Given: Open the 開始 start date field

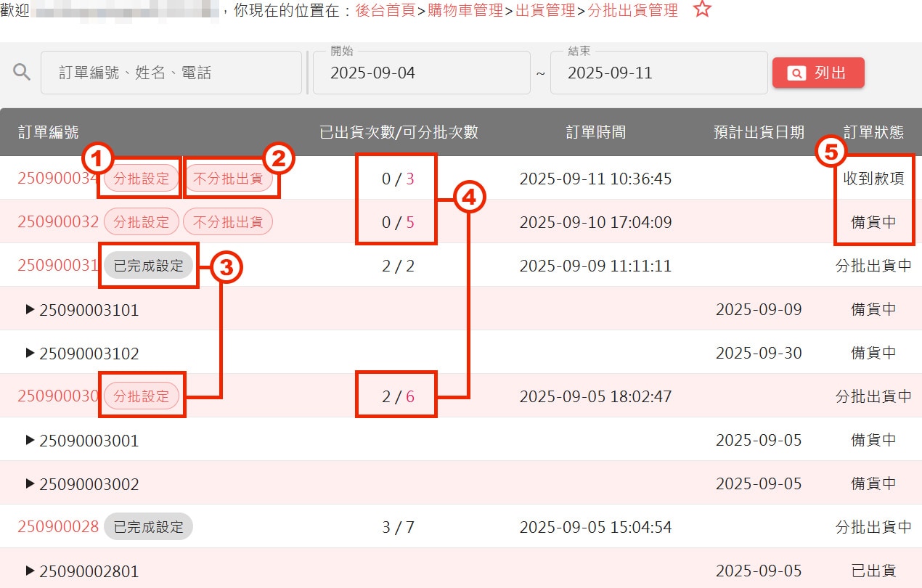Looking at the screenshot, I should (421, 73).
